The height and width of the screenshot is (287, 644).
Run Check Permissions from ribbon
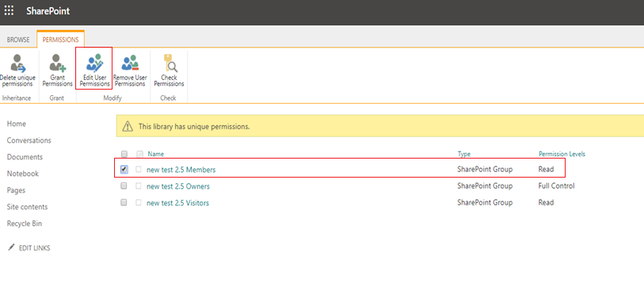point(169,70)
